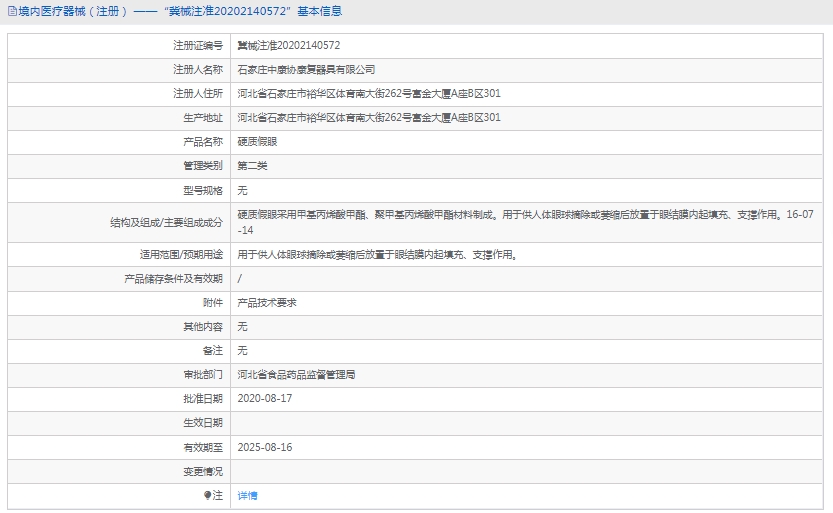This screenshot has width=833, height=513.
Task: Click management category value 第二类
Action: [252, 165]
